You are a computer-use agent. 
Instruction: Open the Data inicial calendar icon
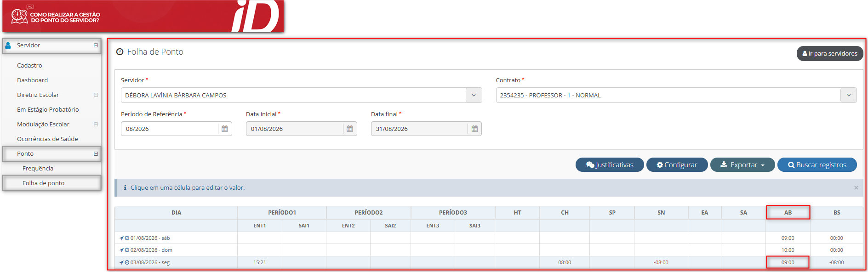(350, 129)
